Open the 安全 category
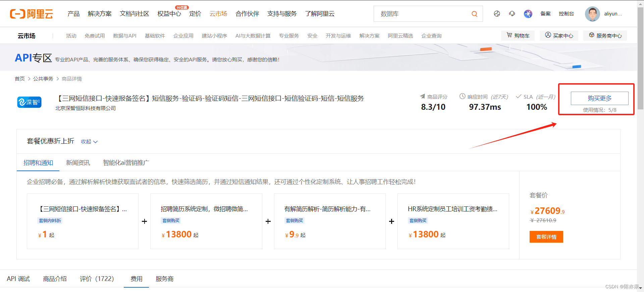This screenshot has height=292, width=644. 312,36
